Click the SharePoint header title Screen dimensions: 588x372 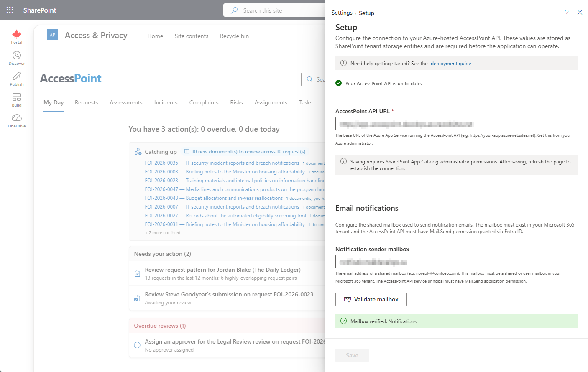(x=40, y=10)
